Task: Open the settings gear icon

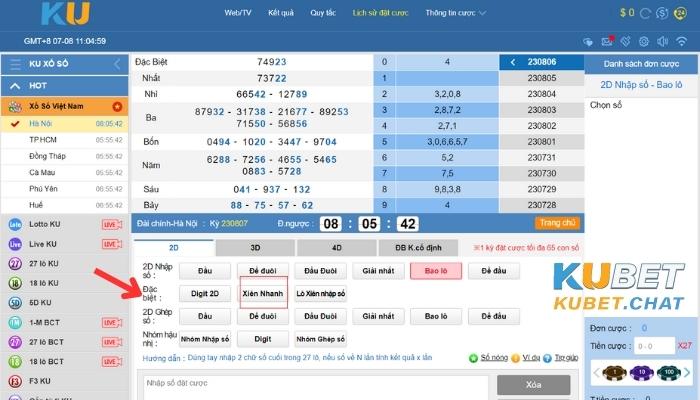Action: (x=644, y=41)
